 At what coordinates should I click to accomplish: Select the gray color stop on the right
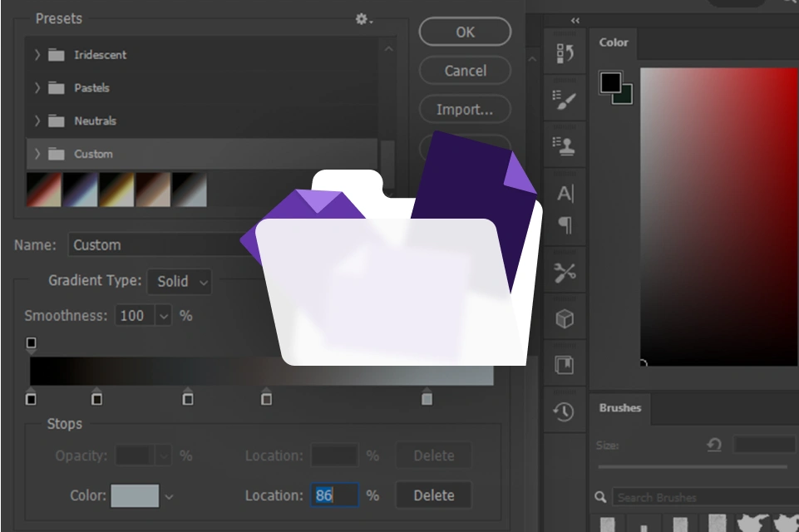click(427, 397)
